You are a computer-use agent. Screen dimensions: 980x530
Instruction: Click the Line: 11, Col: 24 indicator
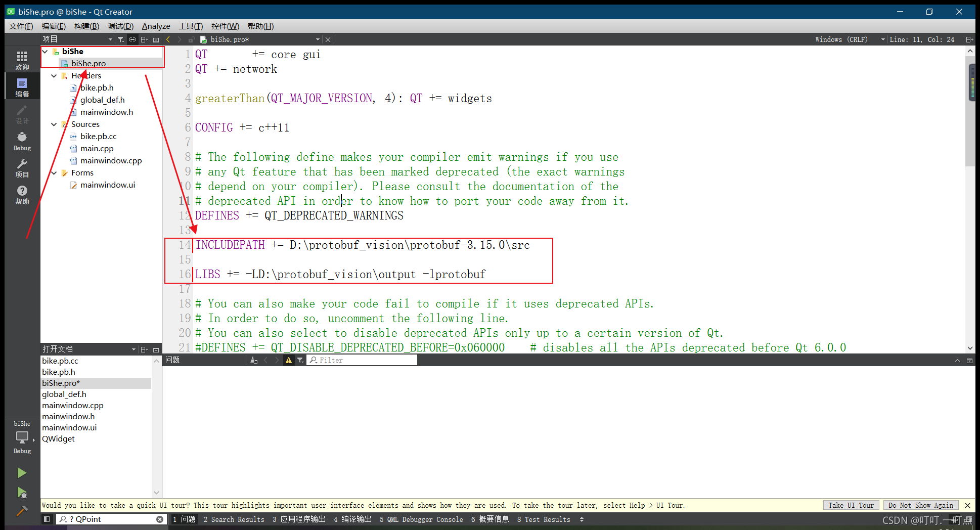pos(922,39)
